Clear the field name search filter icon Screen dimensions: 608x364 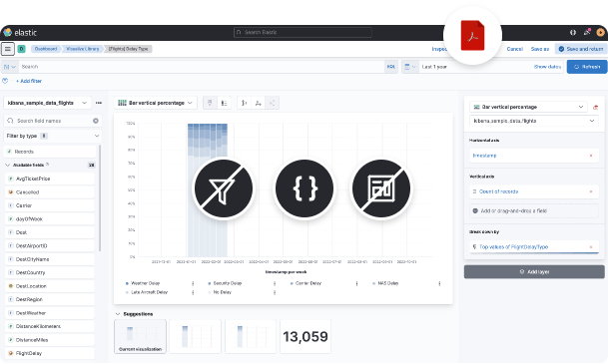(96, 121)
